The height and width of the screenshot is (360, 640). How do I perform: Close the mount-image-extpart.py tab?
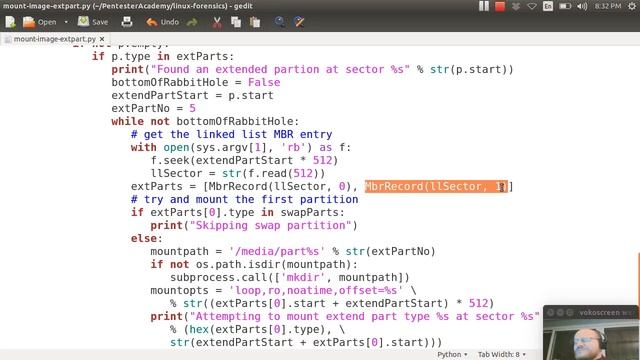(x=102, y=39)
